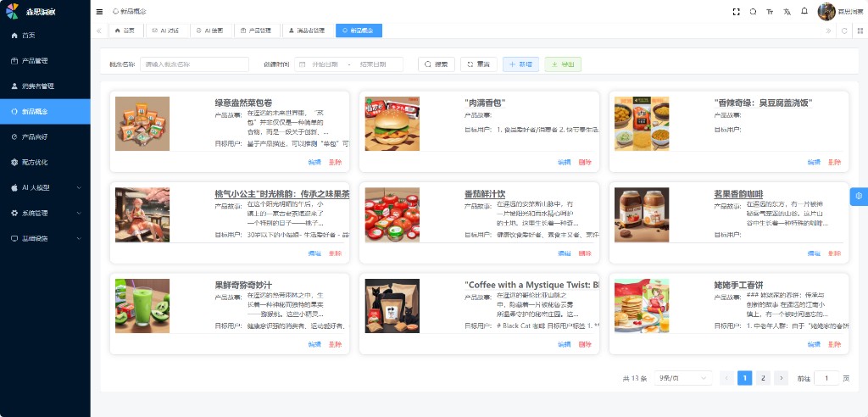The width and height of the screenshot is (868, 417).
Task: Select 新品概念 in the sidebar
Action: tap(45, 112)
